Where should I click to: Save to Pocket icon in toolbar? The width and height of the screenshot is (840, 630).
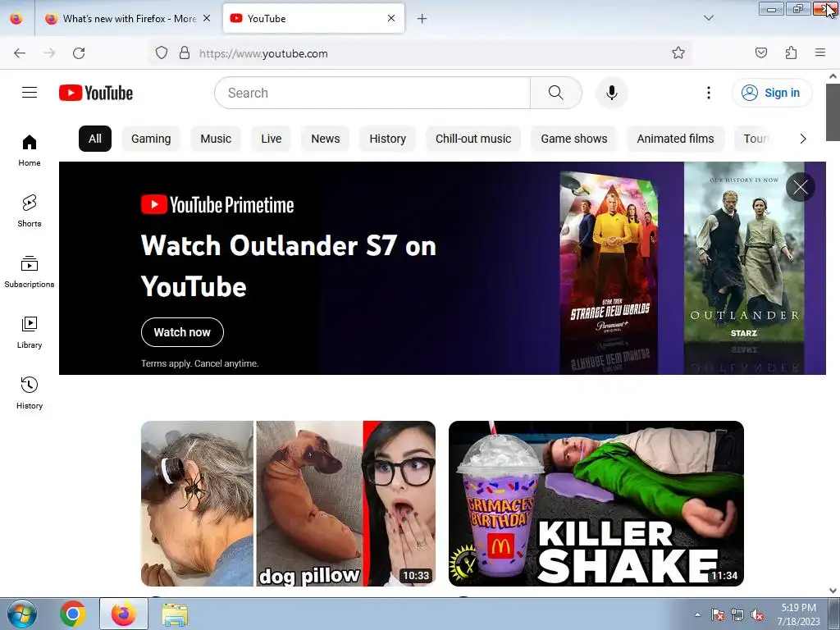click(760, 53)
